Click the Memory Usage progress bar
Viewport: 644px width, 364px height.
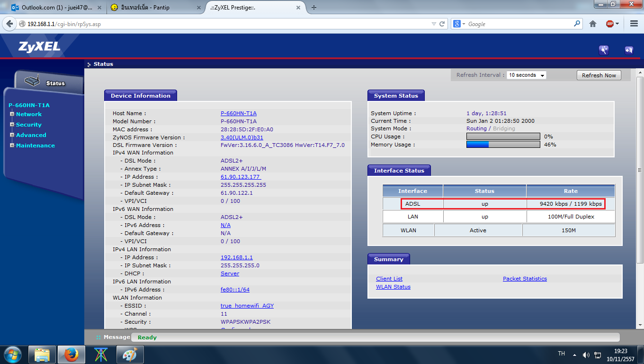click(503, 145)
